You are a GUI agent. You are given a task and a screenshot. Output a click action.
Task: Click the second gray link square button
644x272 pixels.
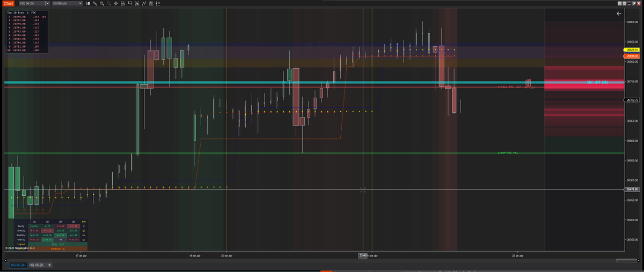coord(625,3)
